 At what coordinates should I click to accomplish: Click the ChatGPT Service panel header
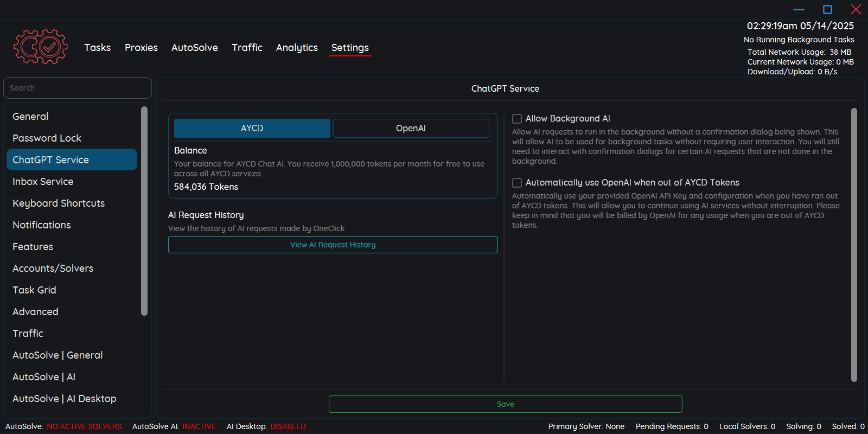(505, 88)
